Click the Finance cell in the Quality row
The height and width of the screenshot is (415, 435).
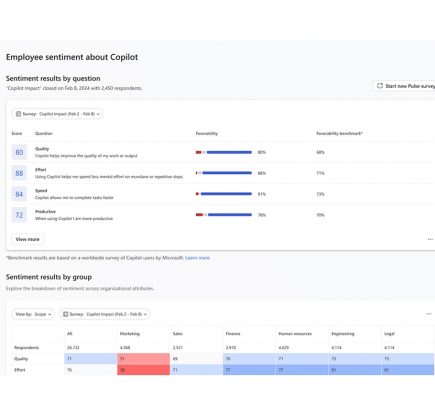point(249,359)
